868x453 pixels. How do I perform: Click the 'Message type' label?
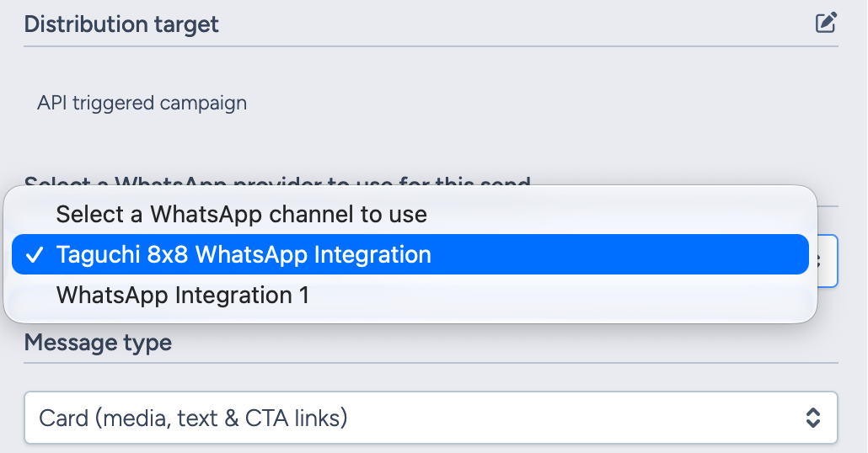98,343
